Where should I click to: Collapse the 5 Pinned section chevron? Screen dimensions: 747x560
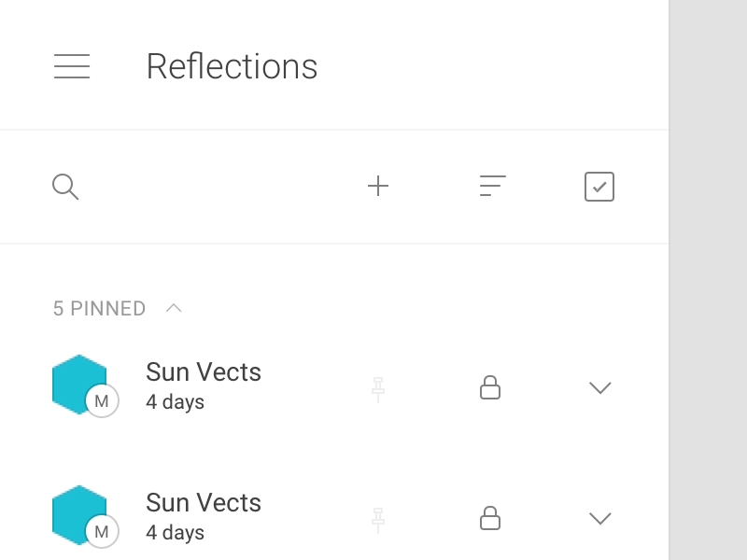click(x=174, y=308)
